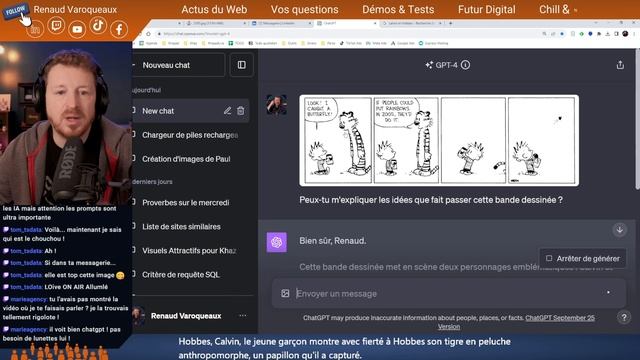This screenshot has height=360, width=640.
Task: Open the New chat conversation
Action: pos(190,111)
